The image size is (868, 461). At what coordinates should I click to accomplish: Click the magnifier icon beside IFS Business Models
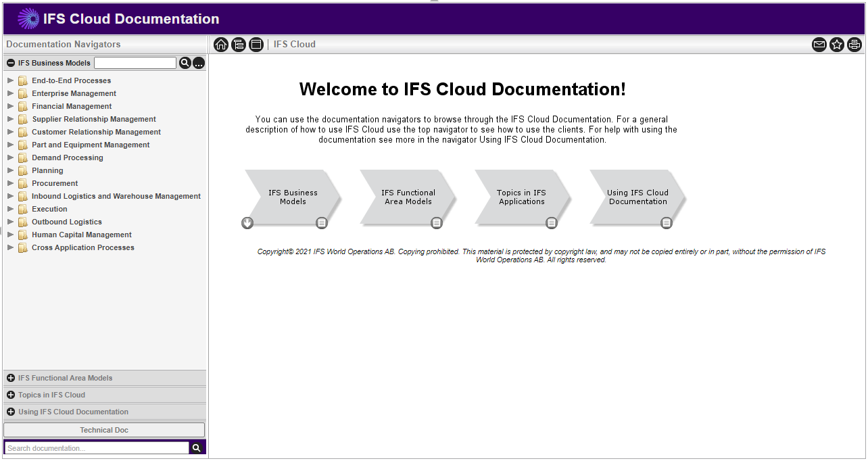tap(185, 63)
